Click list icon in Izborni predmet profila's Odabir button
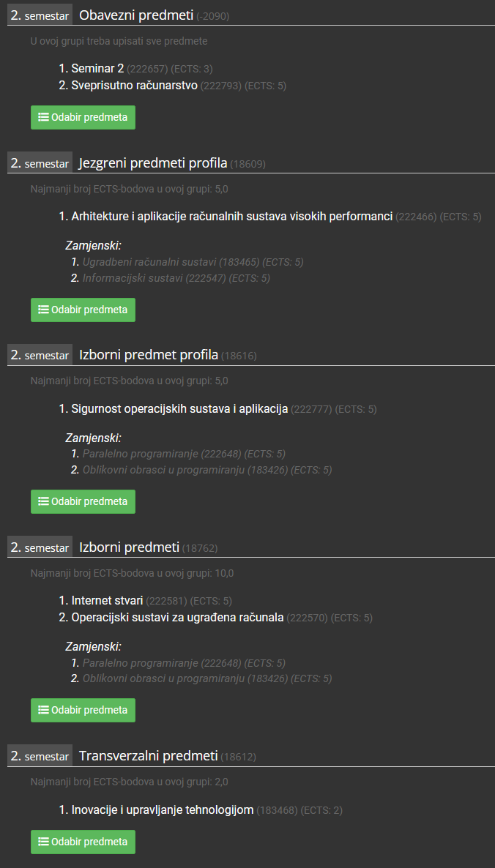Viewport: 495px width, 868px height. (43, 501)
